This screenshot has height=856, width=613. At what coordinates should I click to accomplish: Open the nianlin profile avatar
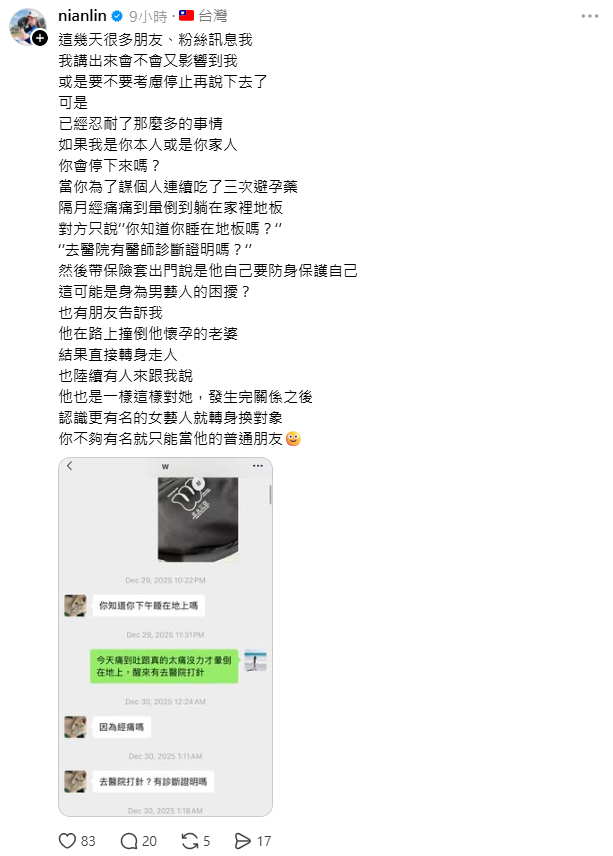[27, 26]
